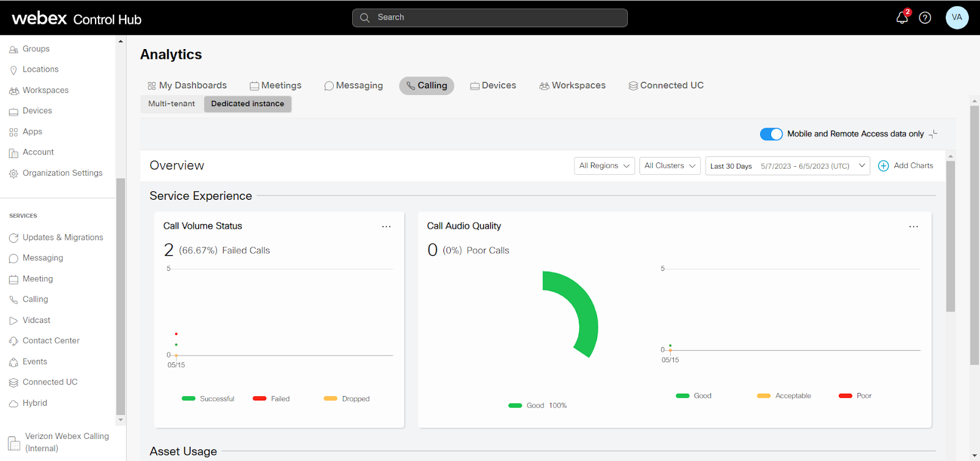Click the Locations pin icon
The height and width of the screenshot is (461, 980).
pyautogui.click(x=13, y=70)
